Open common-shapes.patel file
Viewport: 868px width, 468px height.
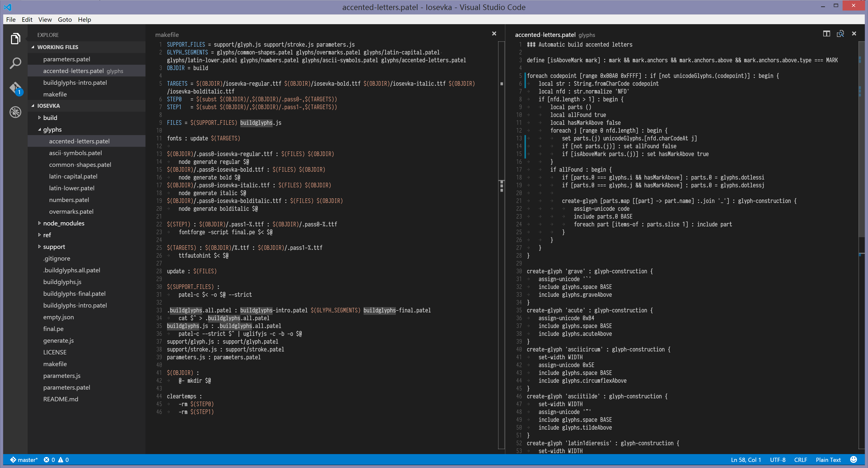pyautogui.click(x=87, y=165)
